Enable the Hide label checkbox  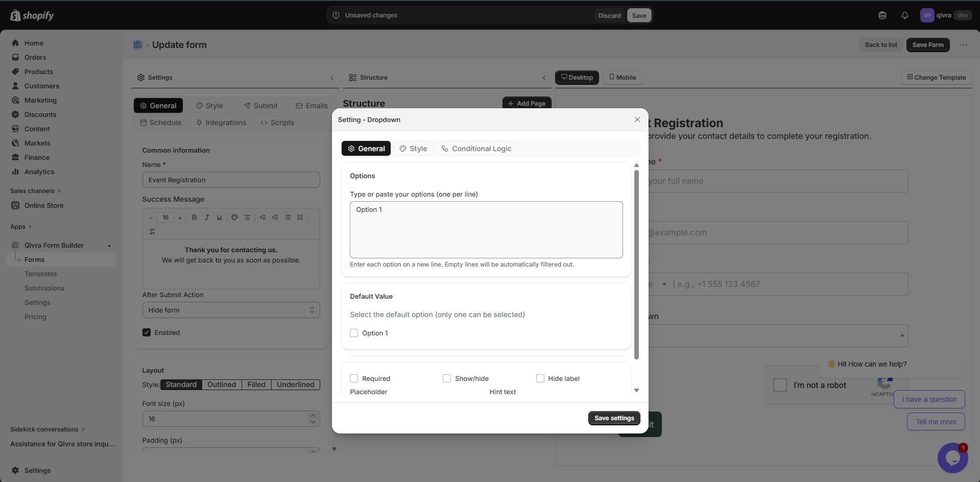(x=540, y=378)
